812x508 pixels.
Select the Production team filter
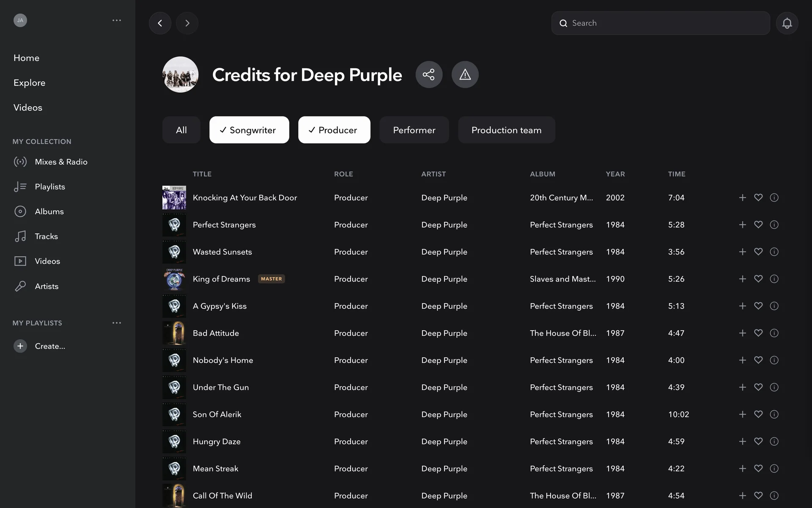click(506, 130)
